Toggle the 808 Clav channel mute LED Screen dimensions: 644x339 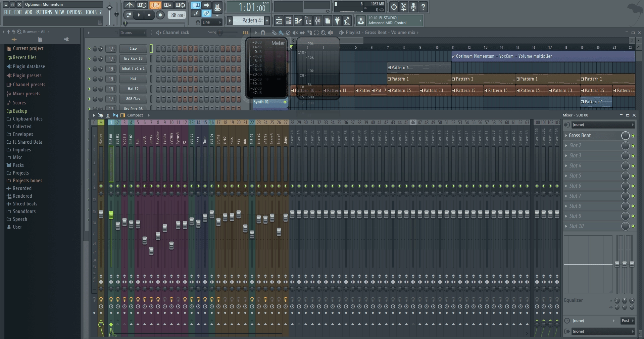[89, 99]
